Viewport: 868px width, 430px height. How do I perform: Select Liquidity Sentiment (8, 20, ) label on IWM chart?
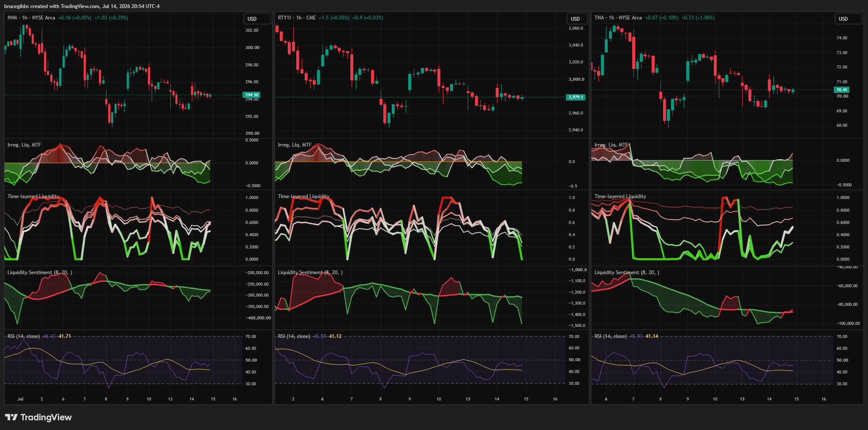coord(40,272)
